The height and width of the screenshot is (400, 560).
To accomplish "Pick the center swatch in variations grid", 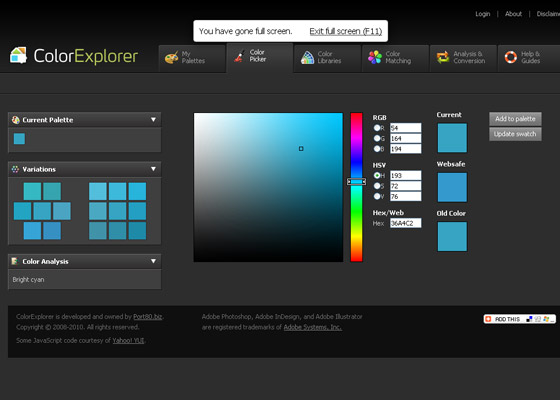I will [x=118, y=211].
